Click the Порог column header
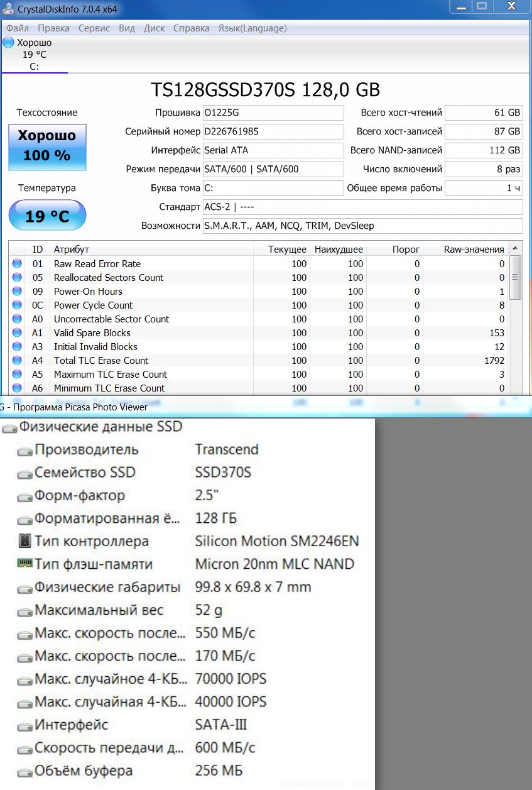 point(394,250)
